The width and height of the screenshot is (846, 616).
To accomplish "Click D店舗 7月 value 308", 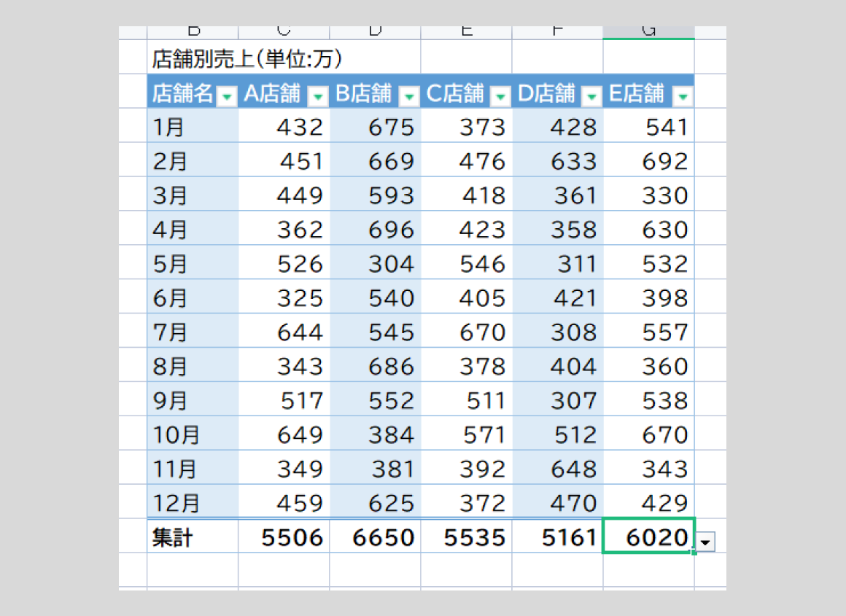I will 557,331.
